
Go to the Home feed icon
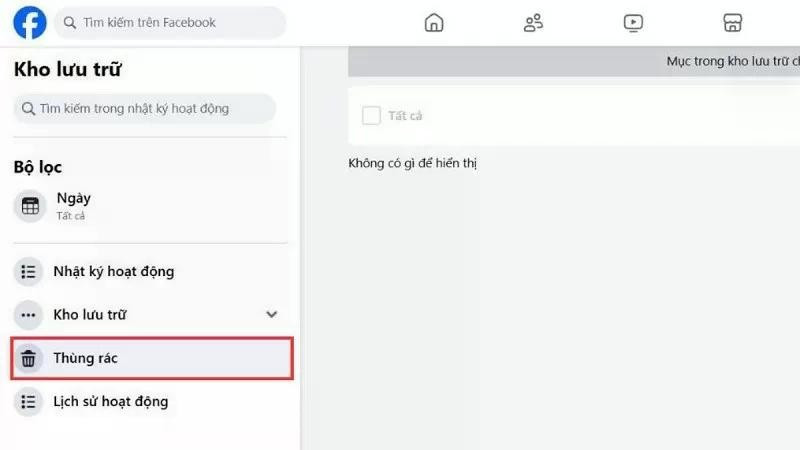(x=434, y=22)
